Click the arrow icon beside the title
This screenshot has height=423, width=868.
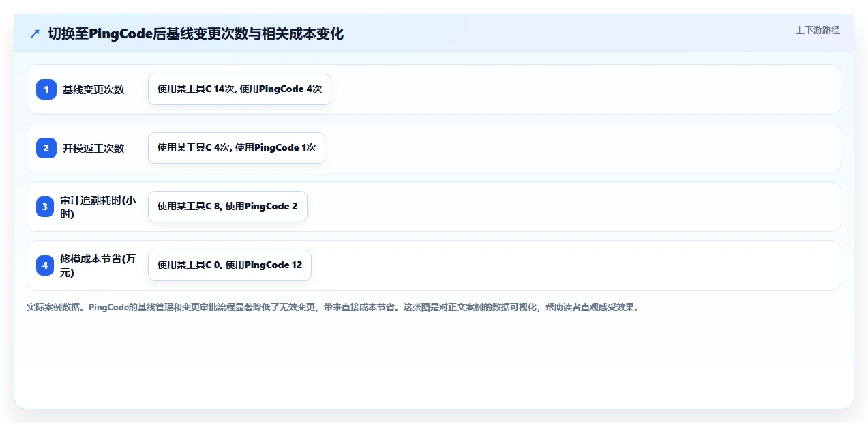click(35, 34)
